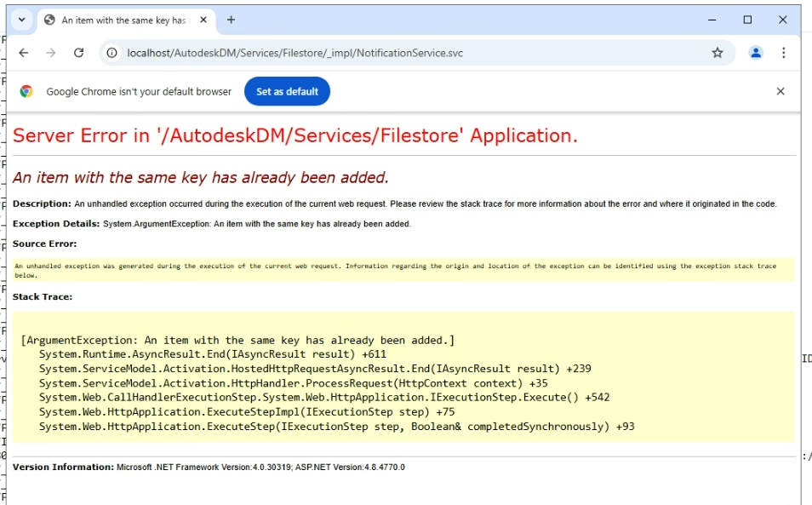Minimize the Chrome window
This screenshot has width=812, height=505.
click(712, 19)
